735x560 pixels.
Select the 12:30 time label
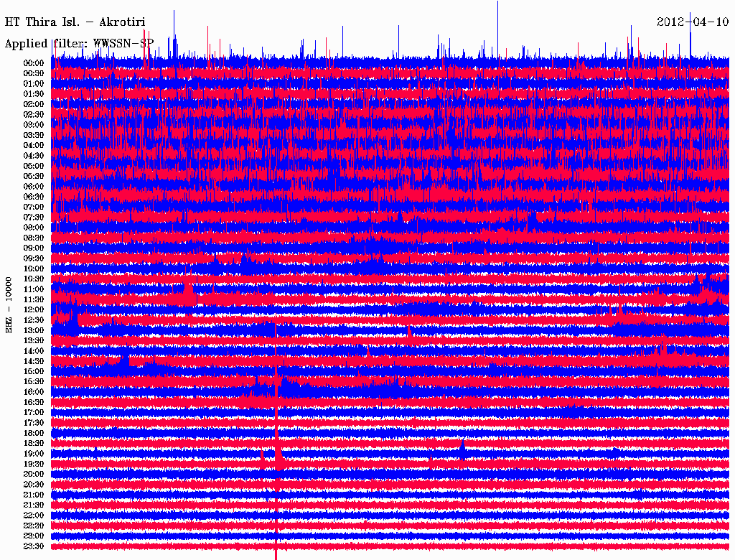click(x=34, y=320)
